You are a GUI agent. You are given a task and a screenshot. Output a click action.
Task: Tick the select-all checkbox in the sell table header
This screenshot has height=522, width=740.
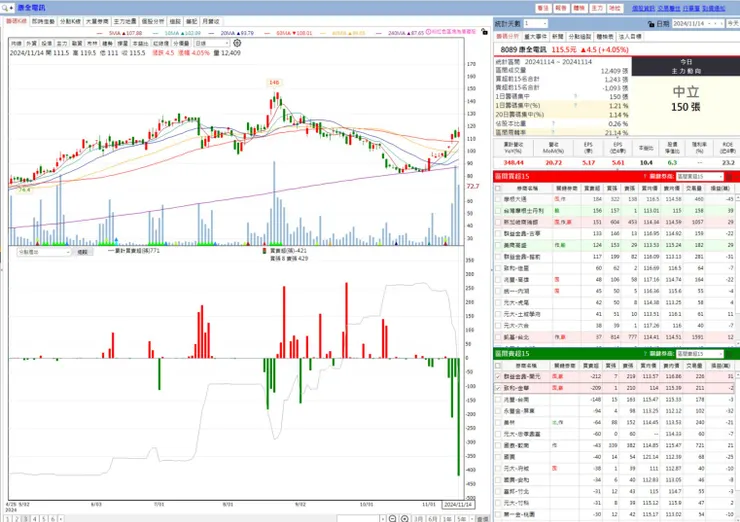point(498,365)
